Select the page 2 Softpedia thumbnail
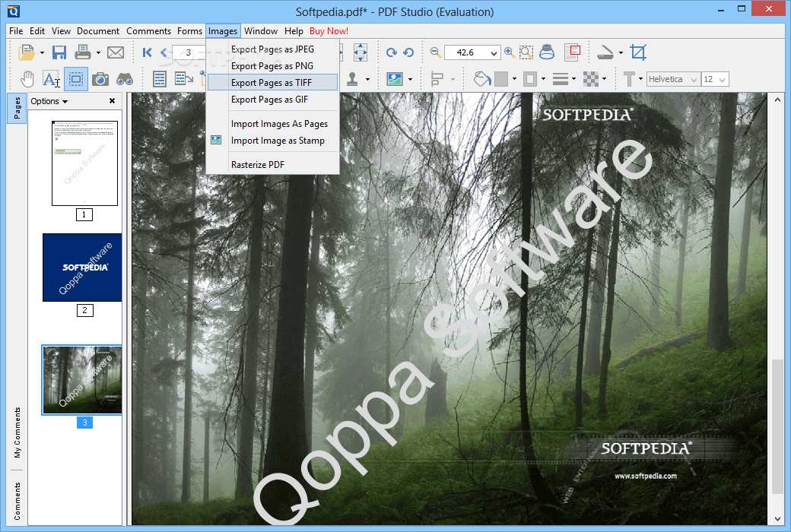Screen dimensions: 791x532 [82, 268]
